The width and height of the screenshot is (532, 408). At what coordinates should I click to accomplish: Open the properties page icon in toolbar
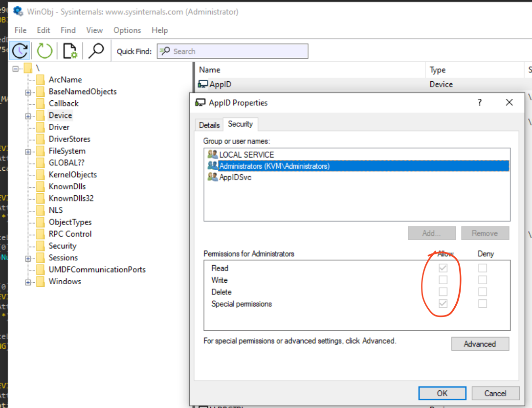[x=70, y=51]
